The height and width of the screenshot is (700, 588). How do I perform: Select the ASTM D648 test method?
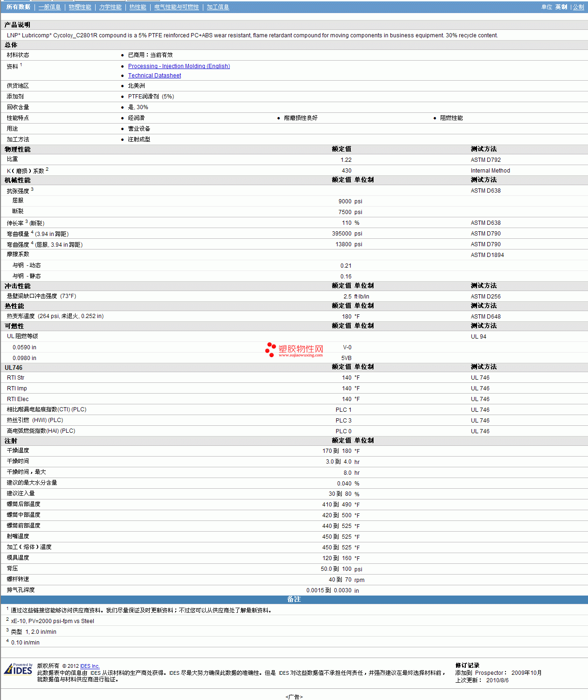pyautogui.click(x=486, y=317)
